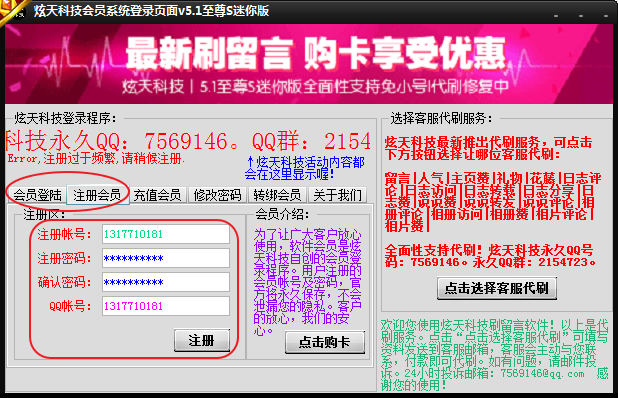Click the gold app icon in title bar
This screenshot has width=618, height=398.
click(11, 10)
